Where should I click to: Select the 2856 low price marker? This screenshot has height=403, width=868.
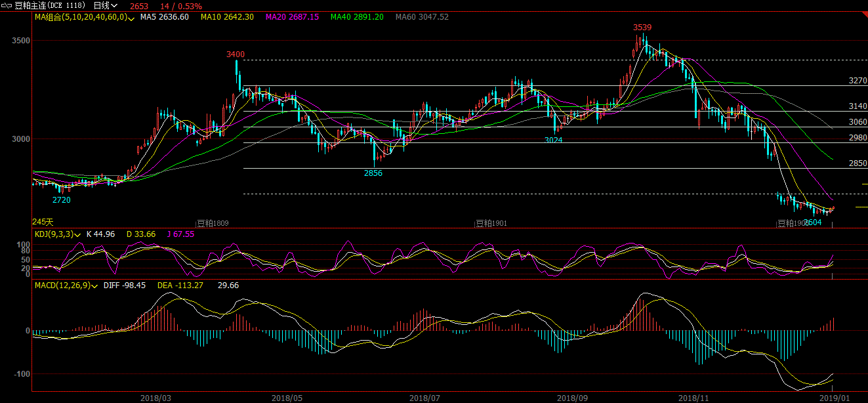[x=373, y=173]
